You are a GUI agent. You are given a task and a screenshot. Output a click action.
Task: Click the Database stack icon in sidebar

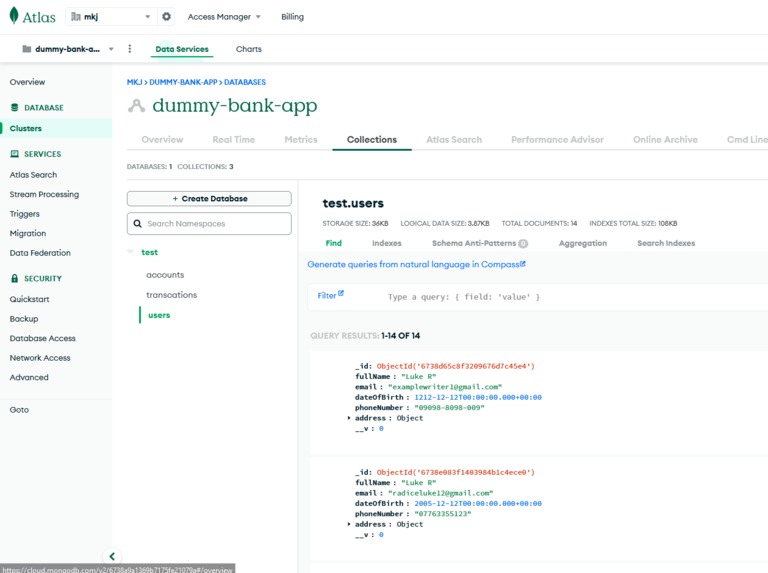pyautogui.click(x=14, y=107)
